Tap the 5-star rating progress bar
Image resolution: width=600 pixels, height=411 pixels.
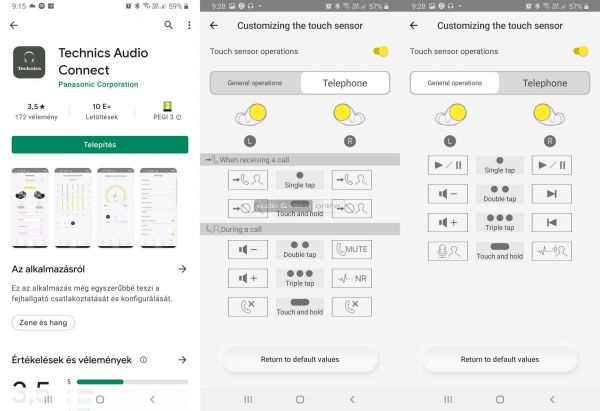point(132,382)
